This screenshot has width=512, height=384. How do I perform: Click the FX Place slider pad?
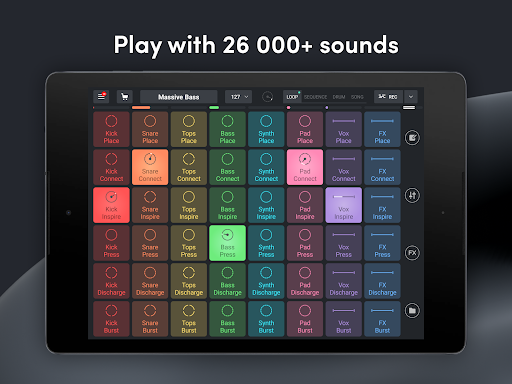382,129
